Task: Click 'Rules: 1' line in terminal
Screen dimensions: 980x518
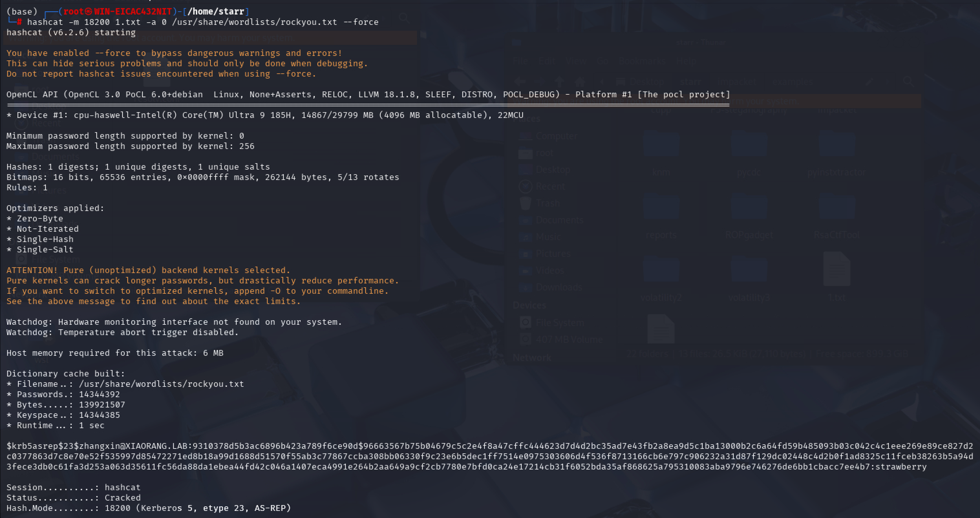Action: click(27, 187)
